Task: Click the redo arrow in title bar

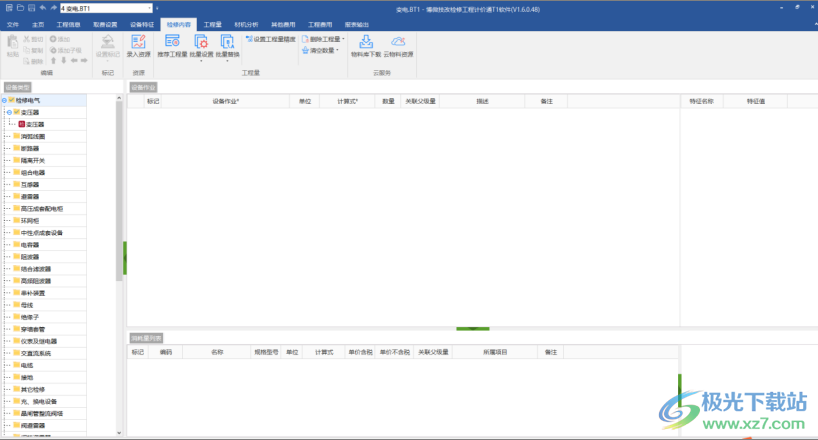Action: [53, 8]
